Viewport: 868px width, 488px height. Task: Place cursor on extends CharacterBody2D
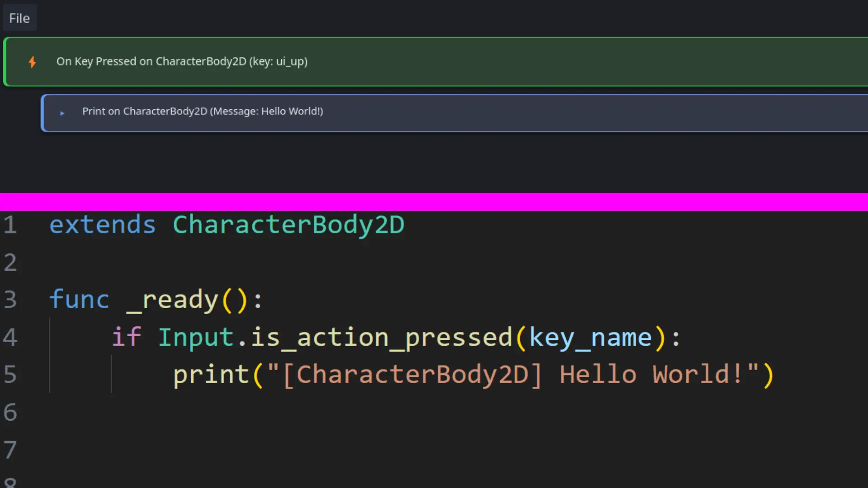pyautogui.click(x=226, y=225)
